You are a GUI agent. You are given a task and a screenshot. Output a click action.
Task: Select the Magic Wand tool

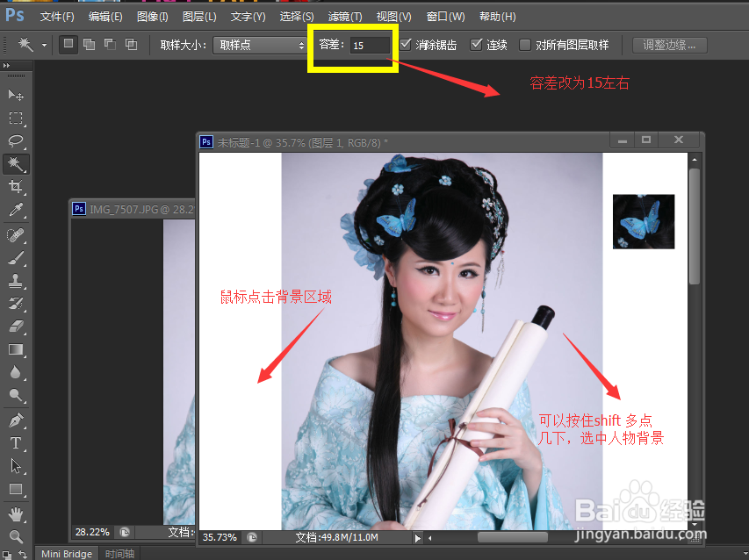click(x=17, y=164)
